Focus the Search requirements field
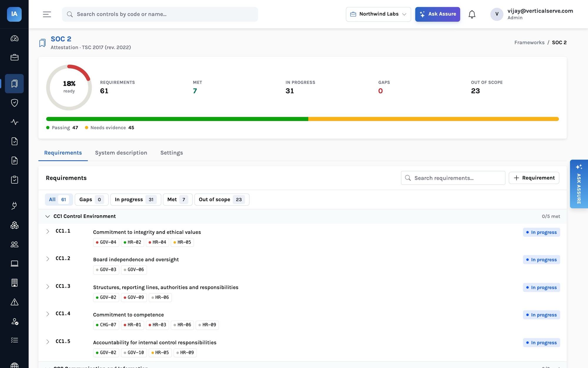588x368 pixels. click(453, 178)
